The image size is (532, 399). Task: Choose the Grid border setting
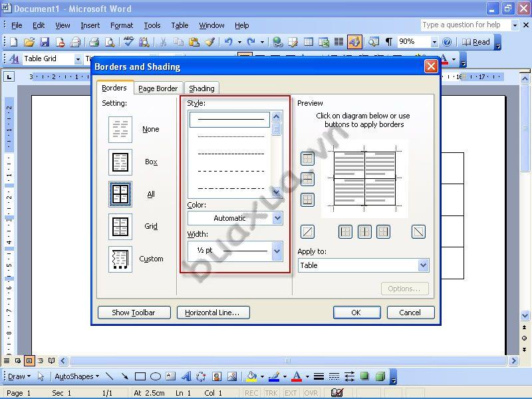coord(120,226)
